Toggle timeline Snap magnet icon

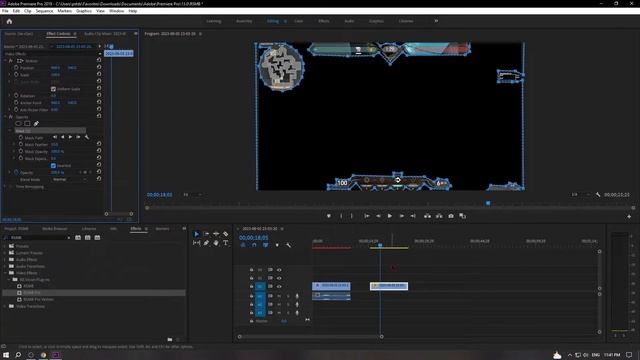(x=254, y=245)
